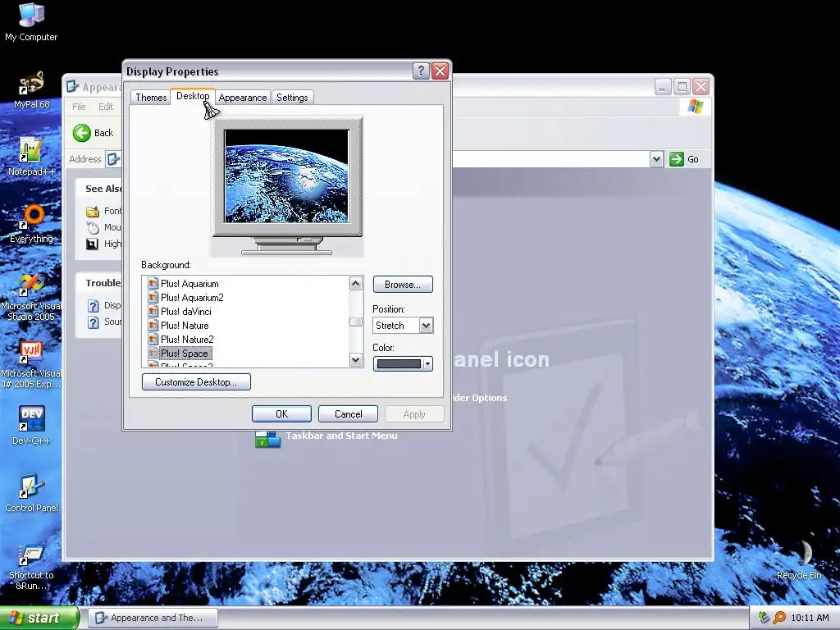The image size is (840, 630).
Task: Select Plus! Space in background list
Action: click(x=184, y=353)
